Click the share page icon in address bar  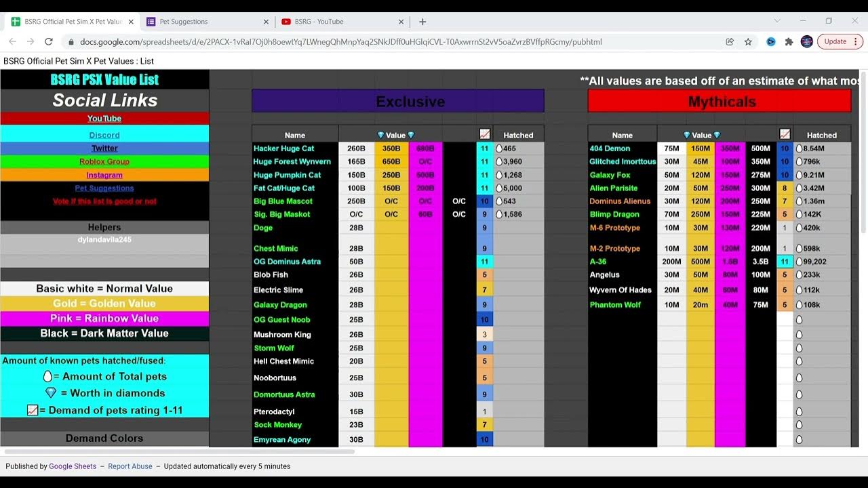pyautogui.click(x=730, y=41)
